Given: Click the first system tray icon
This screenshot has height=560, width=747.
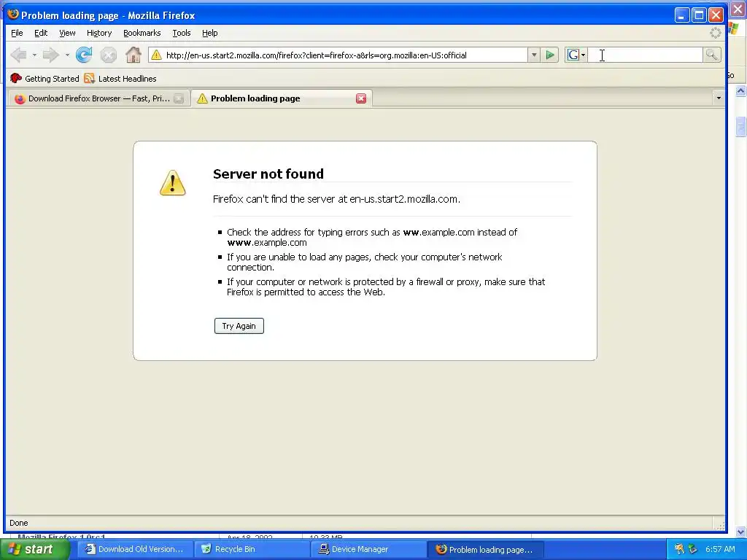Looking at the screenshot, I should click(x=679, y=549).
